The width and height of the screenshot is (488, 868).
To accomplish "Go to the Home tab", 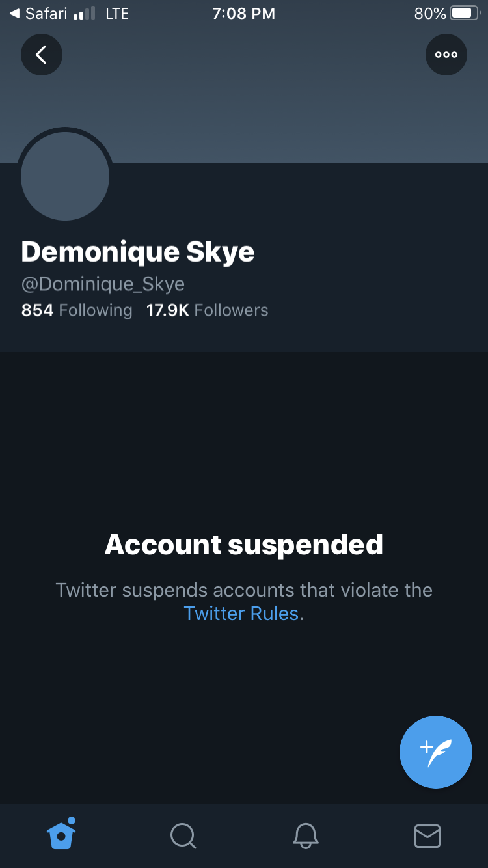I will [61, 834].
